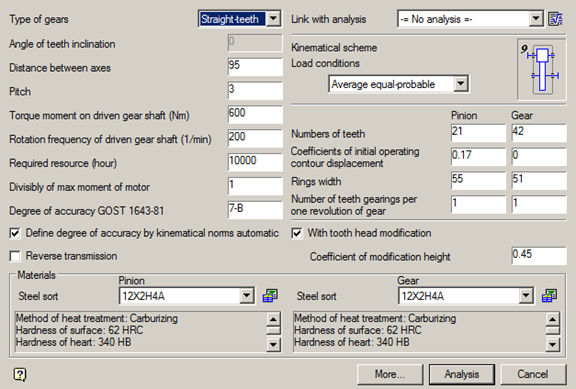Click the kinematical scheme diagram thumbnail
Image resolution: width=576 pixels, height=389 pixels.
pyautogui.click(x=541, y=69)
